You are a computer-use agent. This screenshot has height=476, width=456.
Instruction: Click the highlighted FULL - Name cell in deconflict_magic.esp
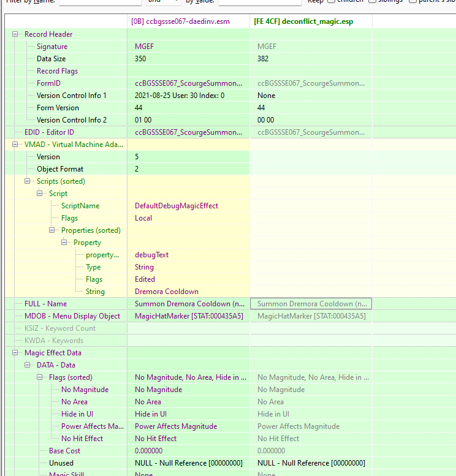pyautogui.click(x=311, y=304)
